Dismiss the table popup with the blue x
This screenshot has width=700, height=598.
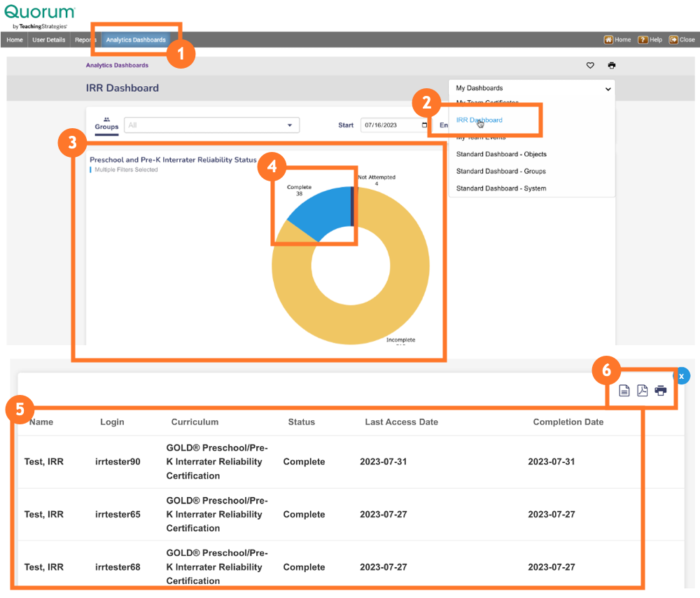680,375
